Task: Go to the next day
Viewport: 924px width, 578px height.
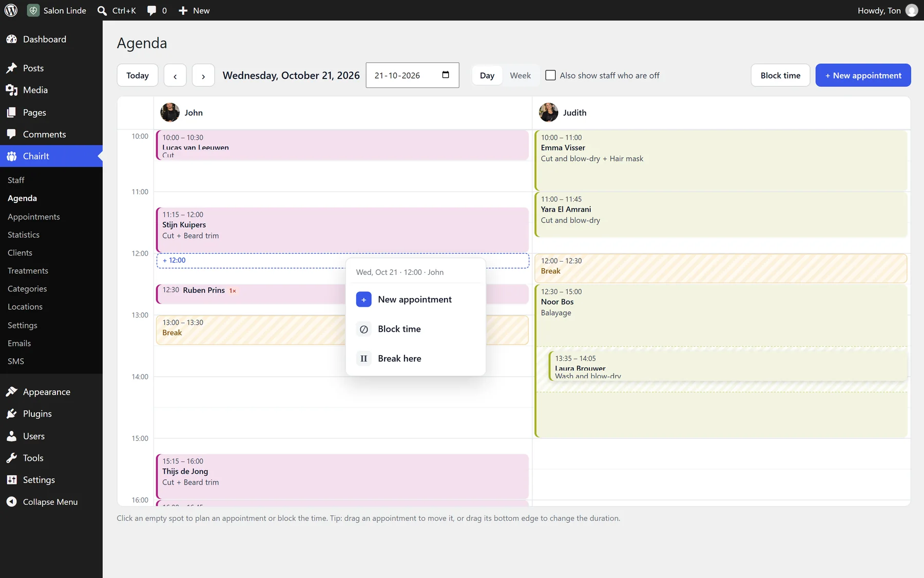Action: (203, 75)
